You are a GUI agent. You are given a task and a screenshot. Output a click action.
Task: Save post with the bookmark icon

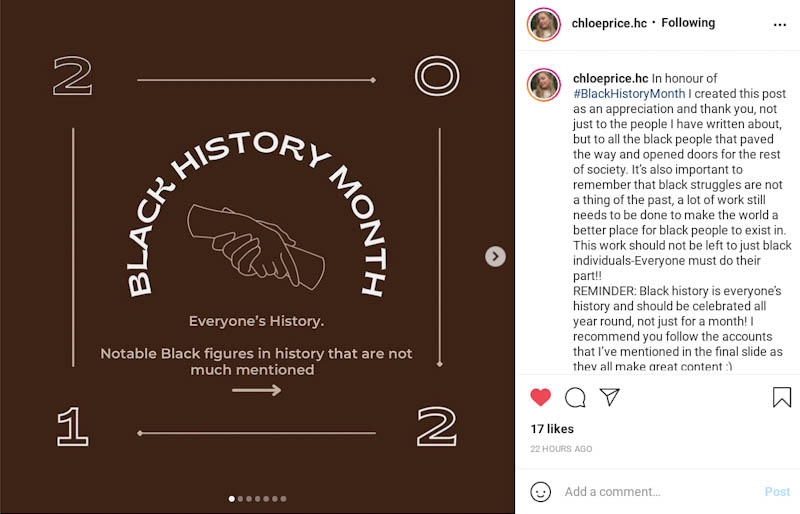click(781, 397)
